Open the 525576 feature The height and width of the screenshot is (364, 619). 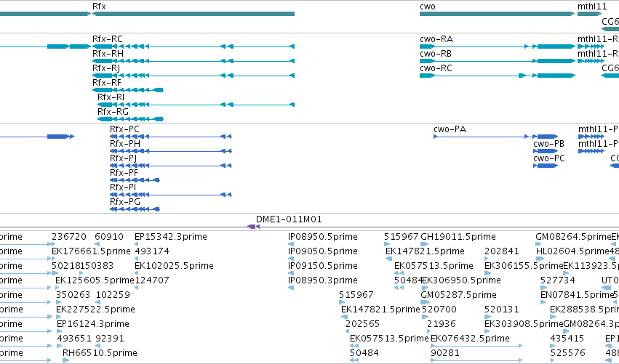(567, 353)
